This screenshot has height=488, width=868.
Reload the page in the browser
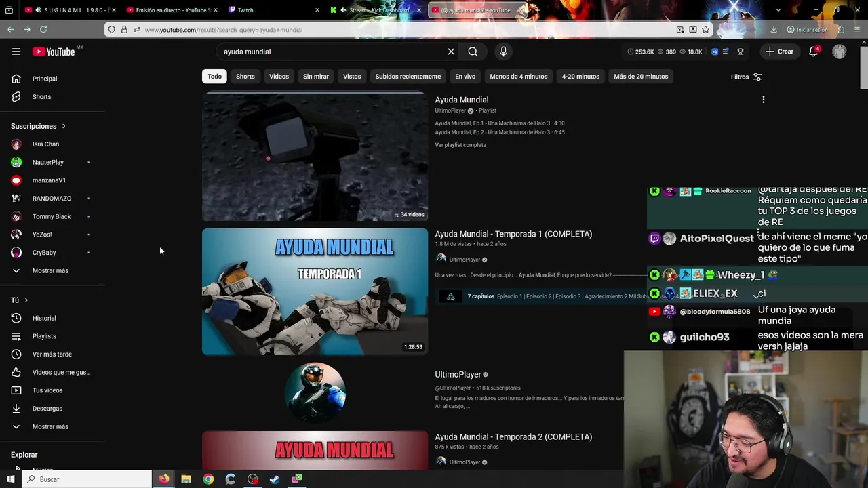43,29
